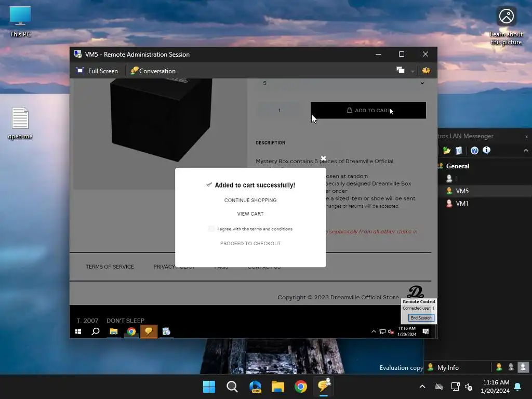Viewport: 532px width, 399px height.
Task: Click the ADD TO CART button
Action: [368, 110]
